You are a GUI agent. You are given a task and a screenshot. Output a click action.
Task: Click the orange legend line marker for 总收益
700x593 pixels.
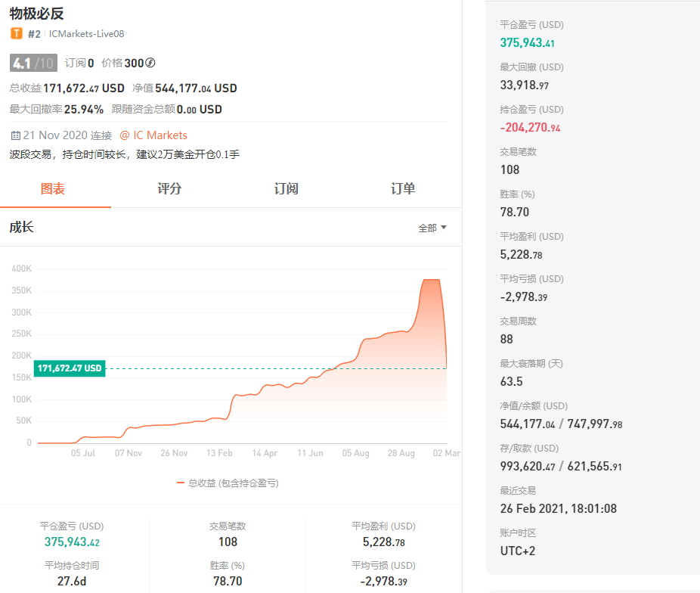(181, 483)
